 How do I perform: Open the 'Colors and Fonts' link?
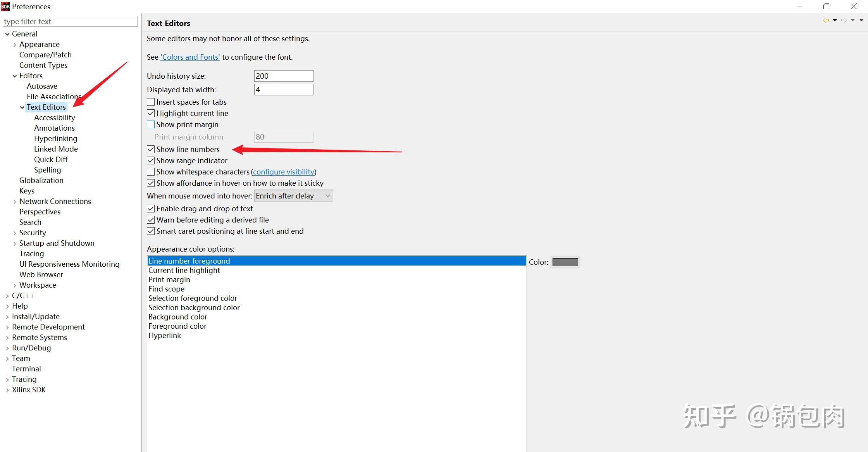click(x=190, y=57)
